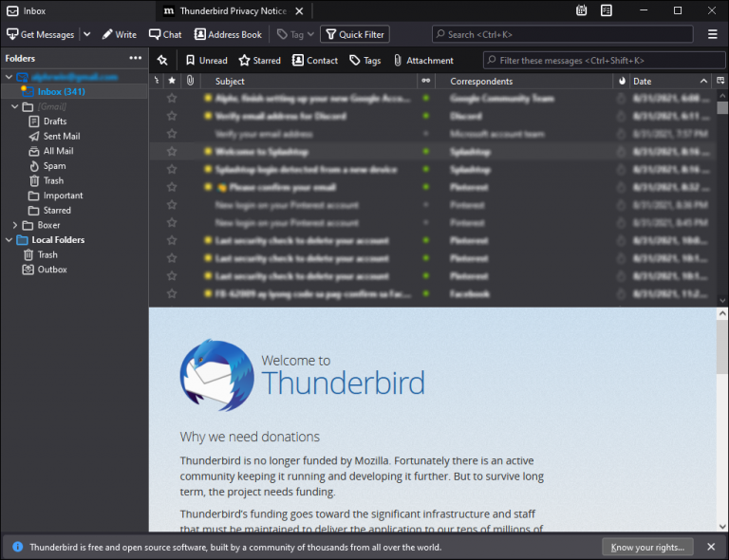729x560 pixels.
Task: Select the Inbox (341) folder
Action: tap(62, 91)
